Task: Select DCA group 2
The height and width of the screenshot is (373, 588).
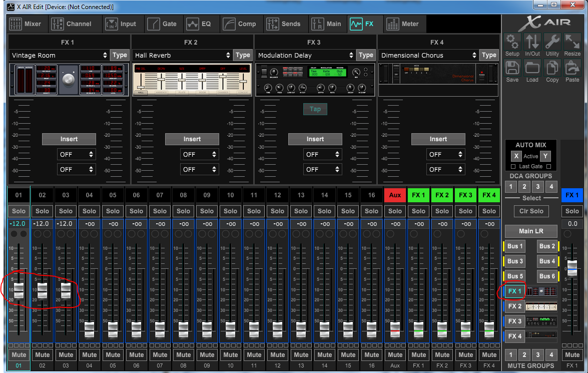Action: click(x=524, y=186)
